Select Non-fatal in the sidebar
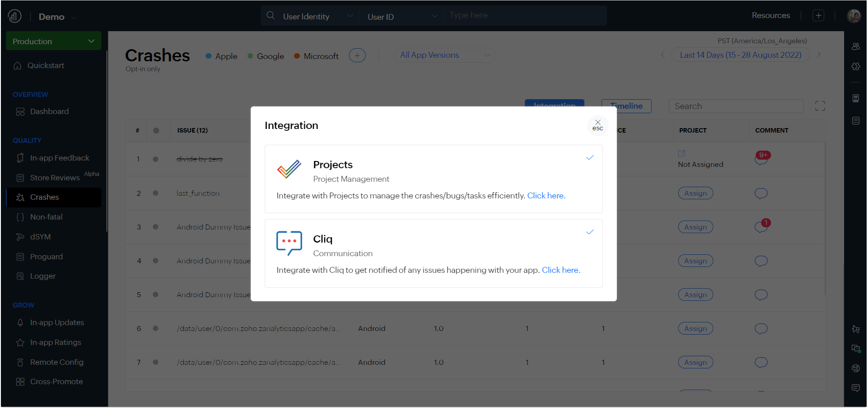This screenshot has width=868, height=409. (x=46, y=217)
